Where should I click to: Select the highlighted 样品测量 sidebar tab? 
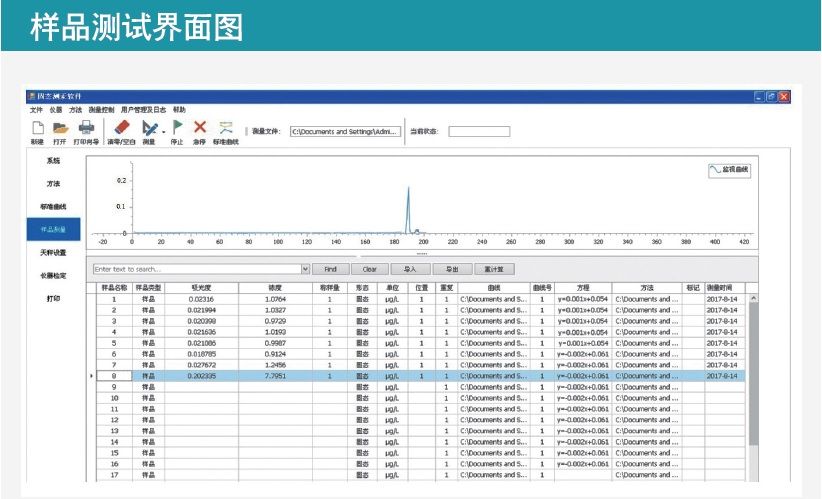(x=53, y=230)
